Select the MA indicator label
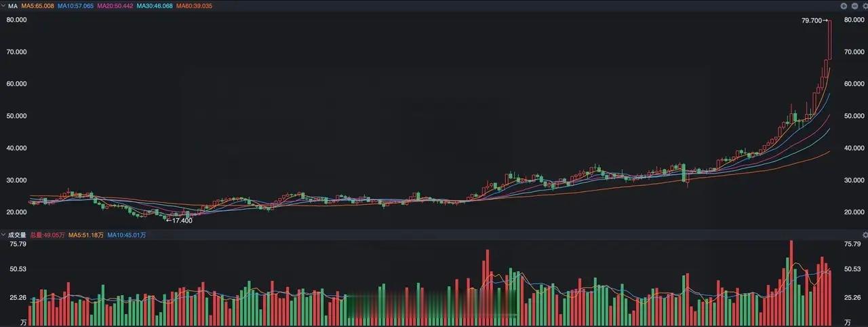The height and width of the screenshot is (327, 868). coord(13,5)
